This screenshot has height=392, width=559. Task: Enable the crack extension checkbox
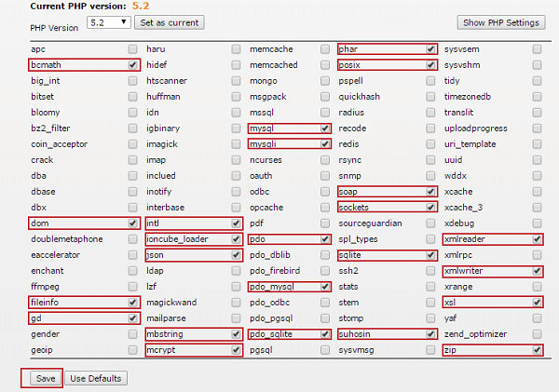pyautogui.click(x=132, y=160)
